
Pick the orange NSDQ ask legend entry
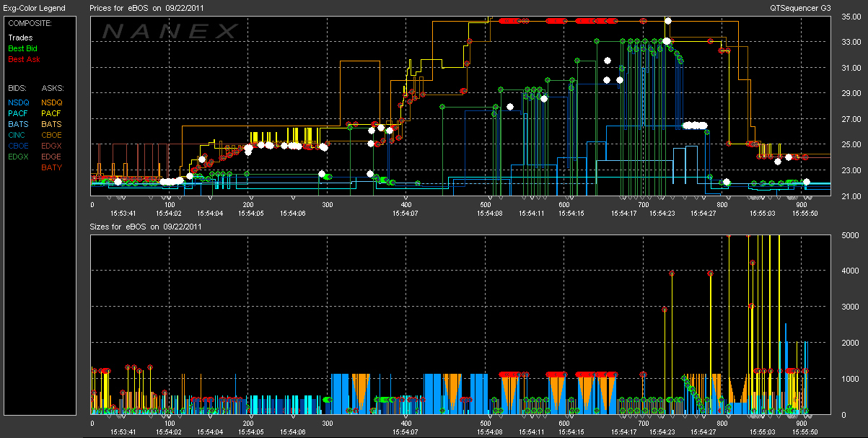point(53,102)
